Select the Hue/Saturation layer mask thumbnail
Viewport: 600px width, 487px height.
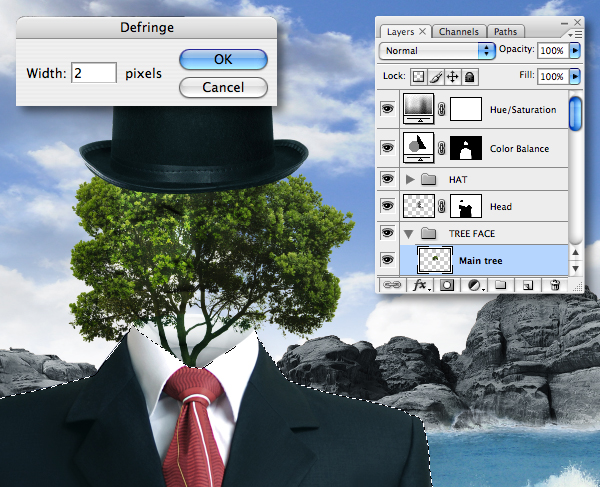pos(466,109)
